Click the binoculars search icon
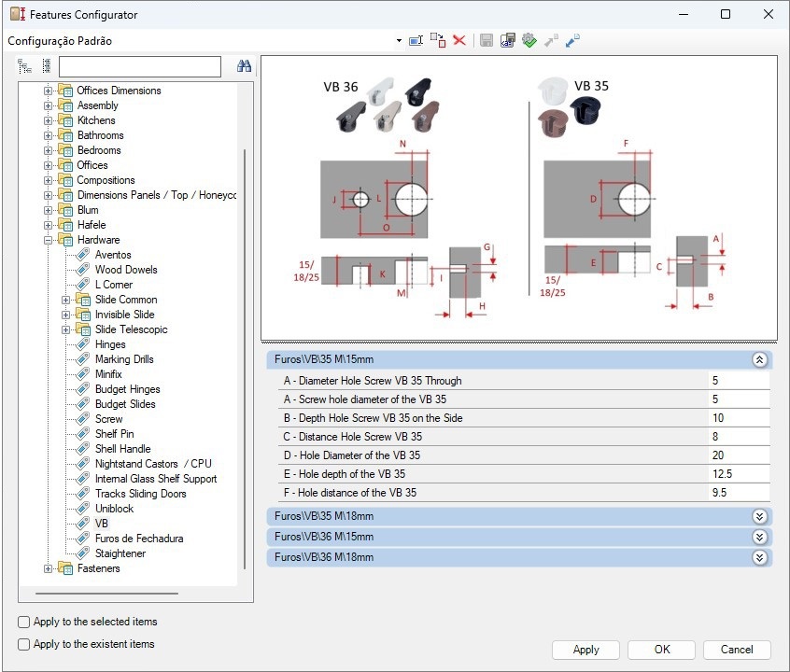790x672 pixels. 244,66
